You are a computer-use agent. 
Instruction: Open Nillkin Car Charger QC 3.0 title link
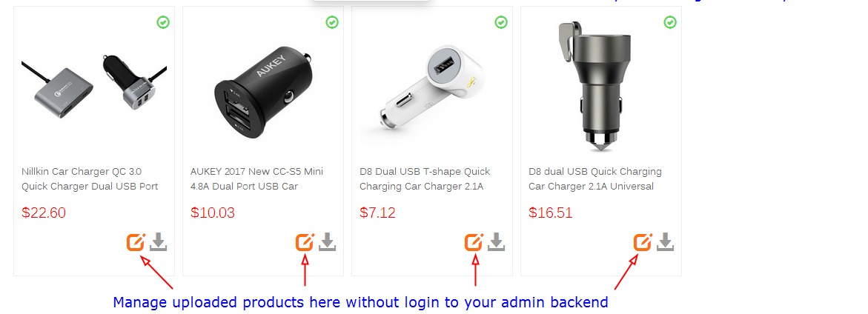[x=90, y=179]
